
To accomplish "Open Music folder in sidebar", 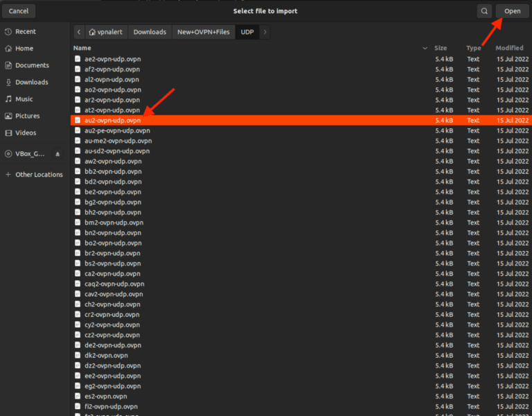I will coord(24,99).
